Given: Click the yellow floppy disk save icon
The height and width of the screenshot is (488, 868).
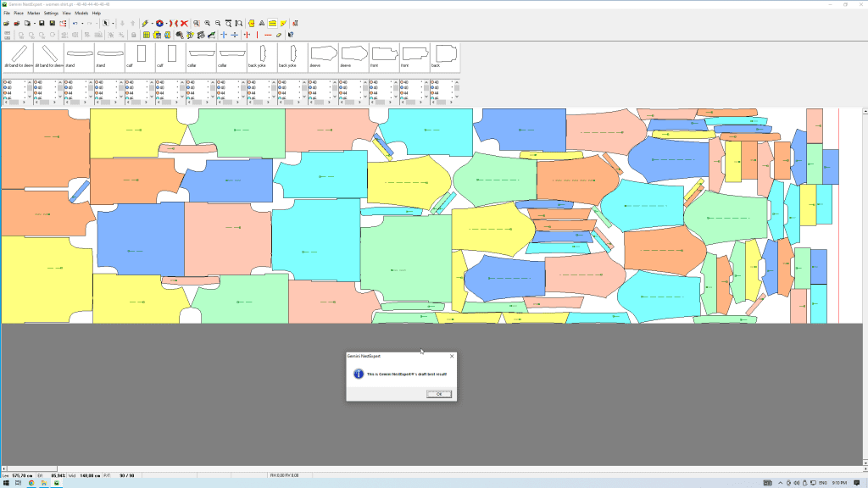Looking at the screenshot, I should tap(52, 23).
